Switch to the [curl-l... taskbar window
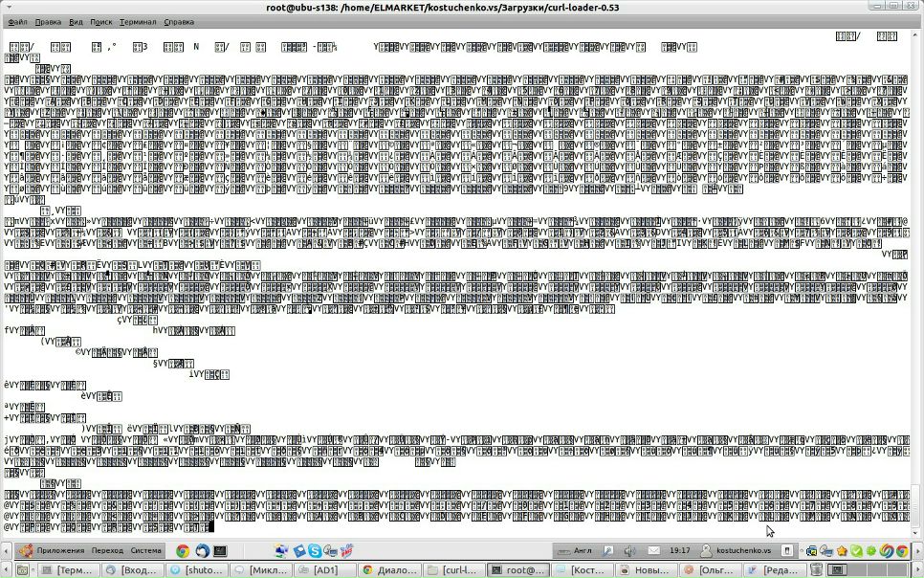This screenshot has width=924, height=578. (454, 569)
